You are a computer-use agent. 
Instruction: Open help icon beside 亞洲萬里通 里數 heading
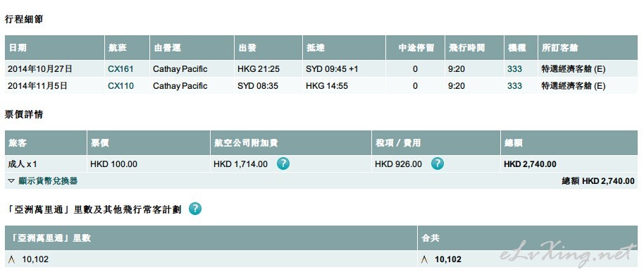[195, 209]
